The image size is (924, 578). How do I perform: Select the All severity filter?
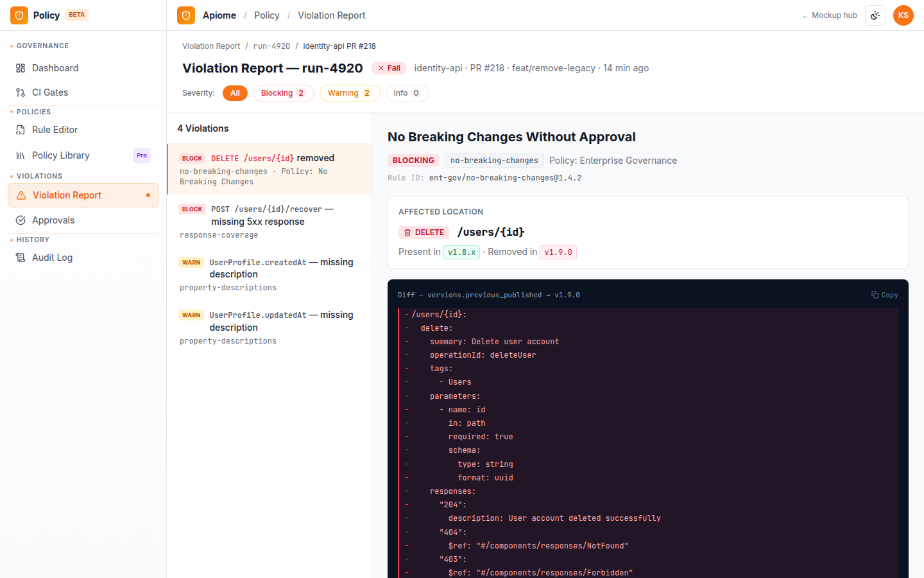click(235, 93)
